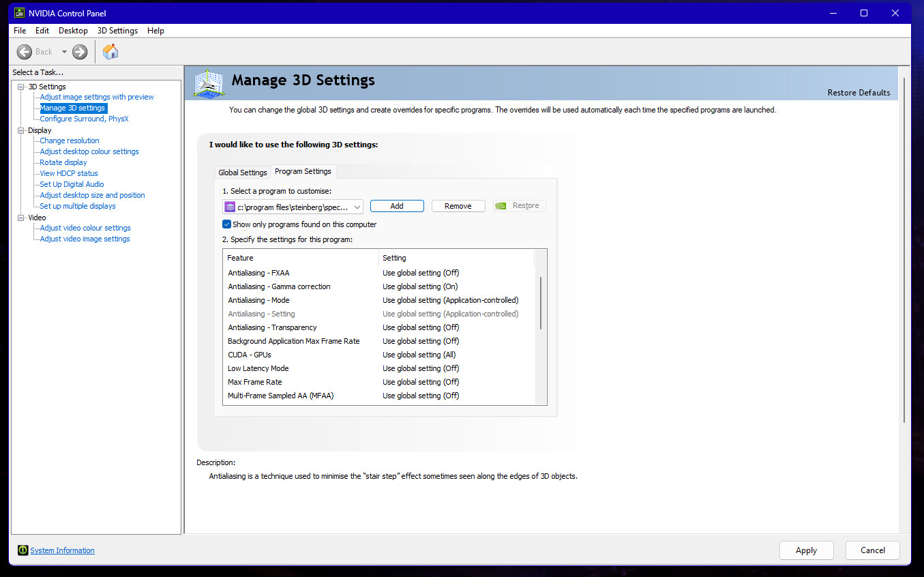Click the Forward arrow icon
The height and width of the screenshot is (577, 924).
80,52
